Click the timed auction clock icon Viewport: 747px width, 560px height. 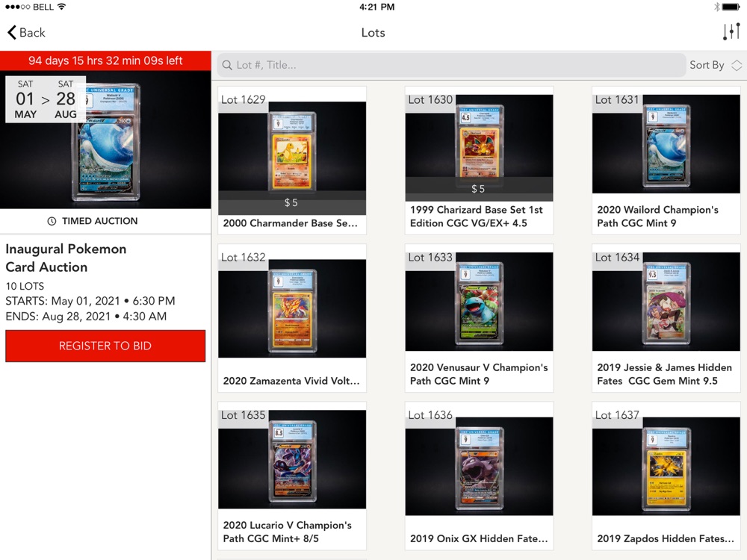click(52, 222)
